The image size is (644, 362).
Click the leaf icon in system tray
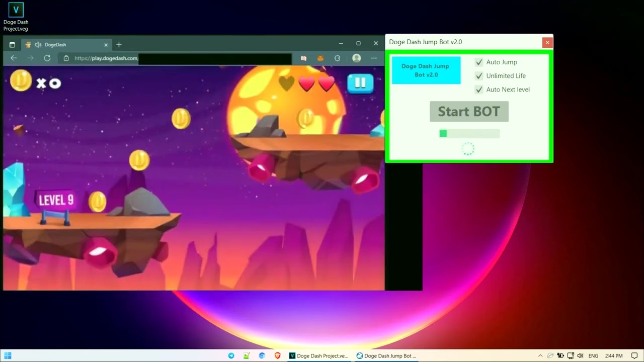coord(550,355)
